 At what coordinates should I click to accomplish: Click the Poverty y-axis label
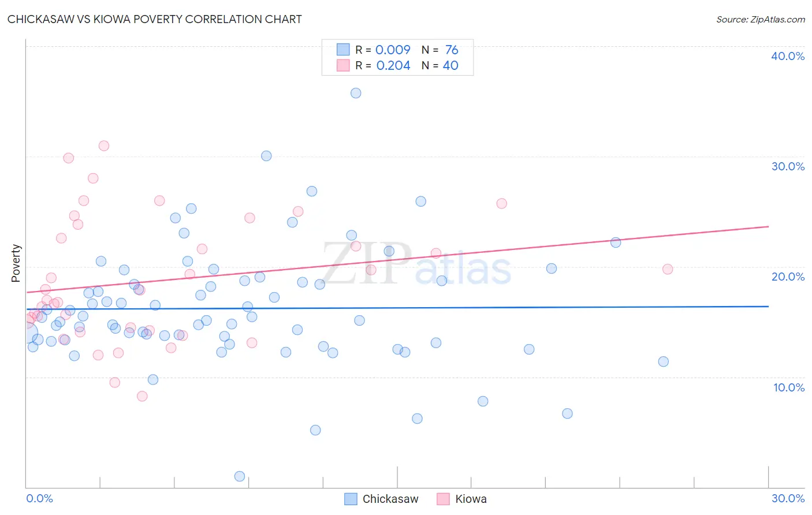coord(16,263)
